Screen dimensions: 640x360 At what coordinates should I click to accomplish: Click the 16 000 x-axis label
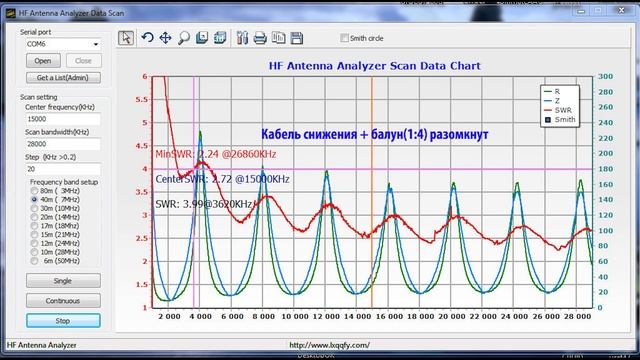pyautogui.click(x=389, y=317)
